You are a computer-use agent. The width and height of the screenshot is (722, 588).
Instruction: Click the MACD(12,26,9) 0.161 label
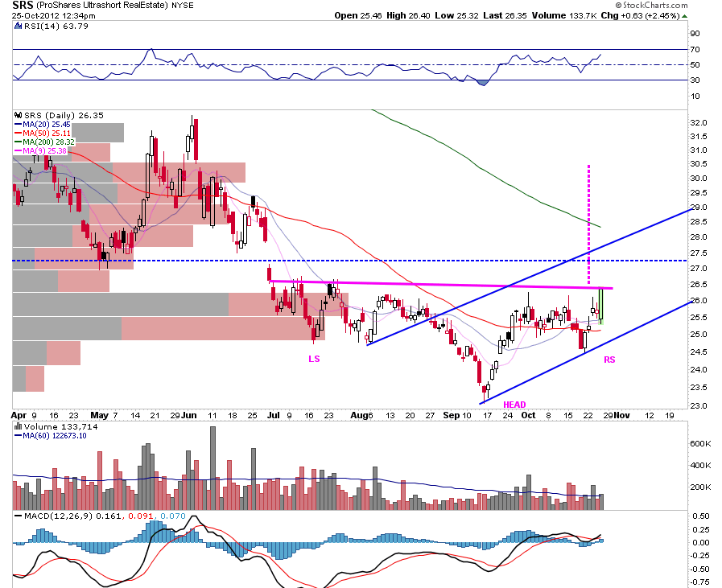pos(73,516)
